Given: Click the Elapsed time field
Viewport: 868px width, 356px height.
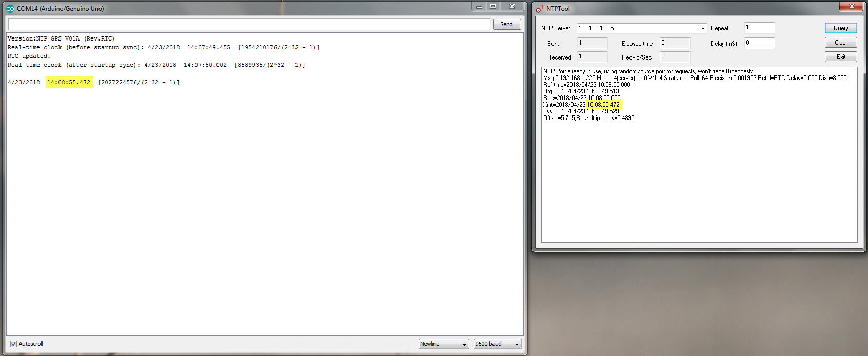Looking at the screenshot, I should click(x=675, y=43).
